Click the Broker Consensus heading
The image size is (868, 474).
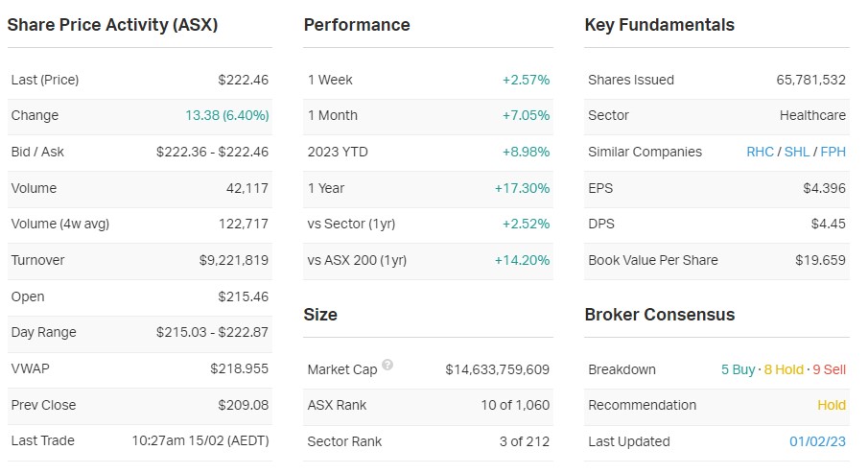click(659, 315)
